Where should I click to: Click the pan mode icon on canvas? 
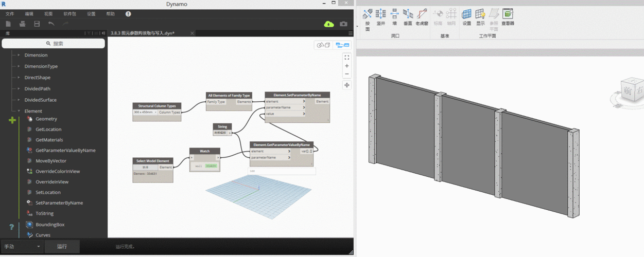(347, 85)
